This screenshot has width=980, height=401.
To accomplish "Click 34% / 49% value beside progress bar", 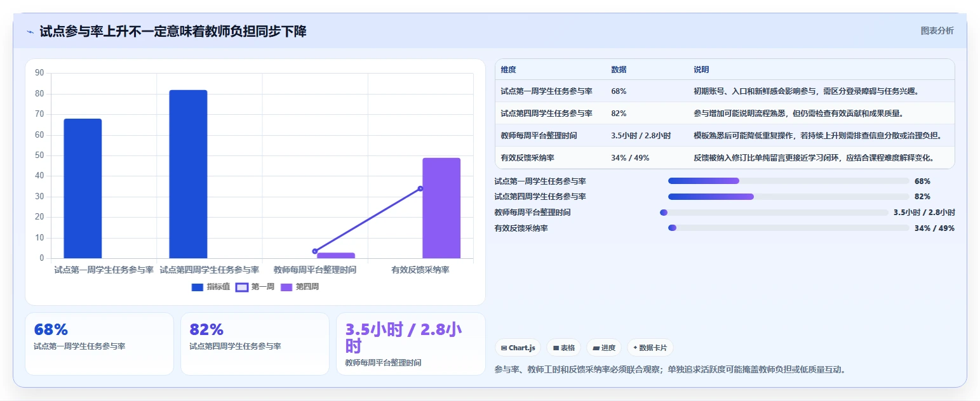I will 934,228.
